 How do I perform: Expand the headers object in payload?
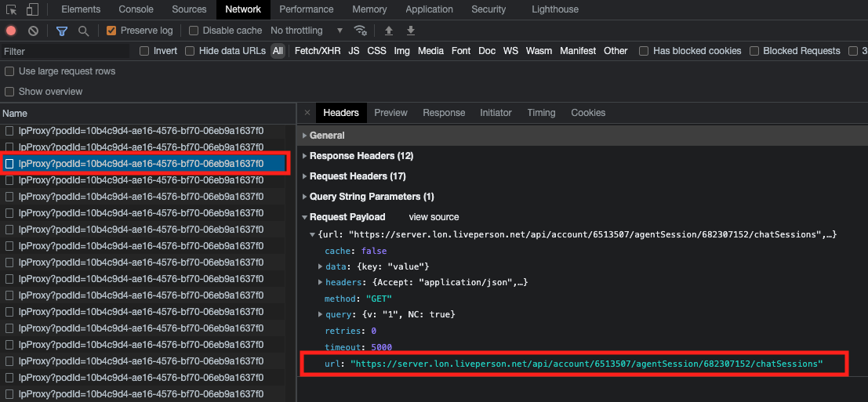pyautogui.click(x=321, y=283)
